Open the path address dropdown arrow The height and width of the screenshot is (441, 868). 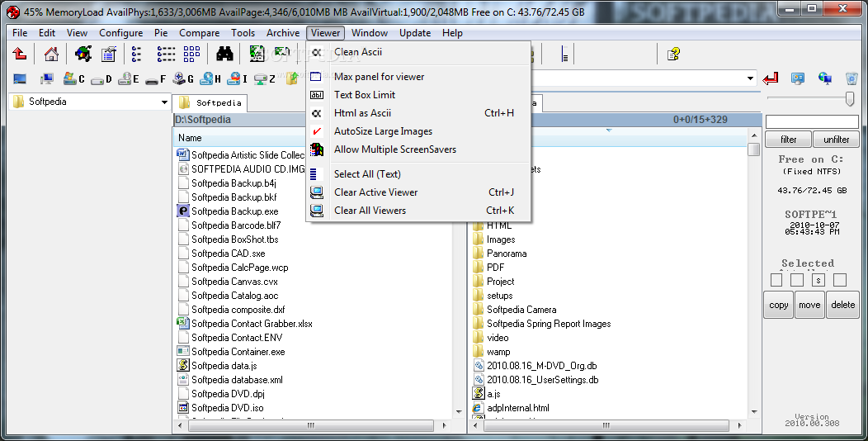[750, 78]
